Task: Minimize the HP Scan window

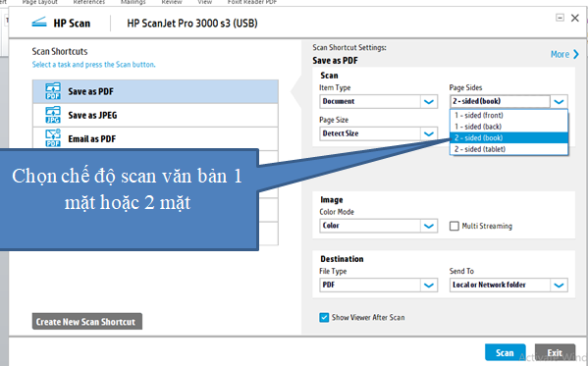Action: pyautogui.click(x=560, y=18)
